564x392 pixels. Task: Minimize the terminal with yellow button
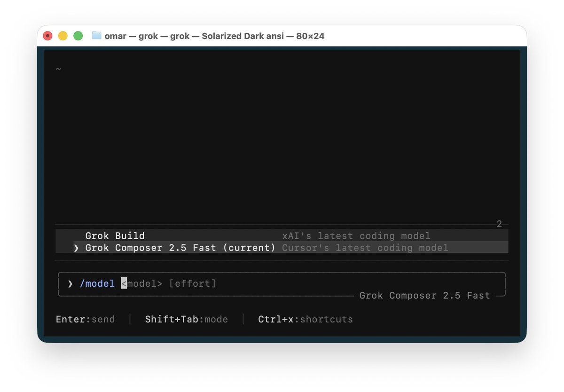[x=63, y=36]
